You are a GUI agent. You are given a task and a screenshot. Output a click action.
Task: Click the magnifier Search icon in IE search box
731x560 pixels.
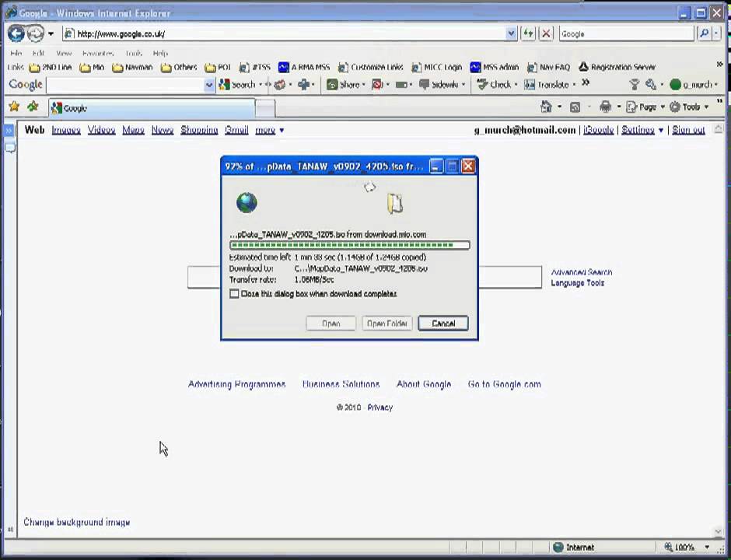point(704,33)
